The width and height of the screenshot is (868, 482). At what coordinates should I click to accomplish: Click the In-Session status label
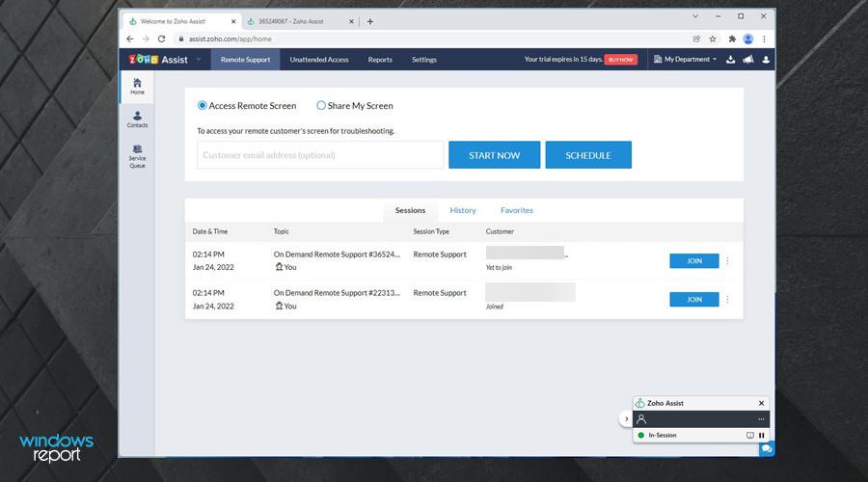coord(663,436)
